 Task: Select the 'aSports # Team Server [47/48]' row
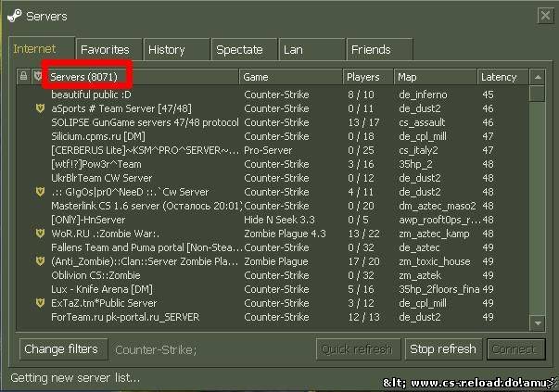click(273, 108)
